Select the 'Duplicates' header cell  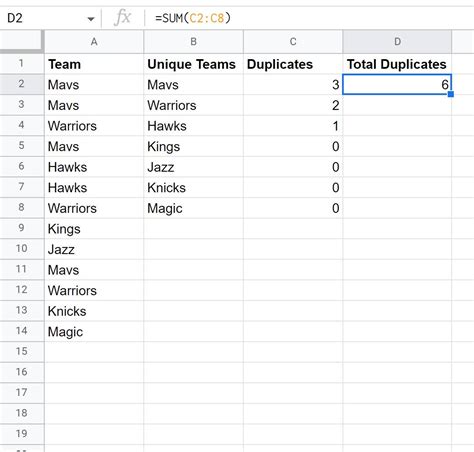(x=293, y=64)
